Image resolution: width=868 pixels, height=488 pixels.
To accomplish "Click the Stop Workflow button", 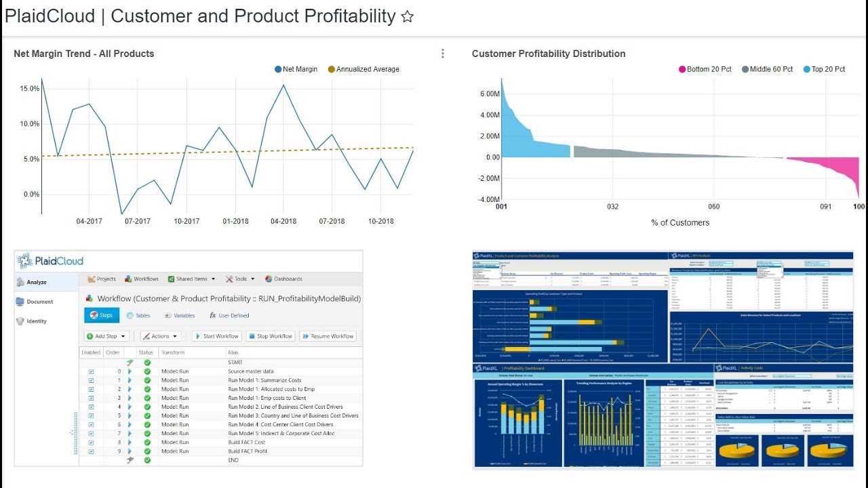I will coord(270,336).
